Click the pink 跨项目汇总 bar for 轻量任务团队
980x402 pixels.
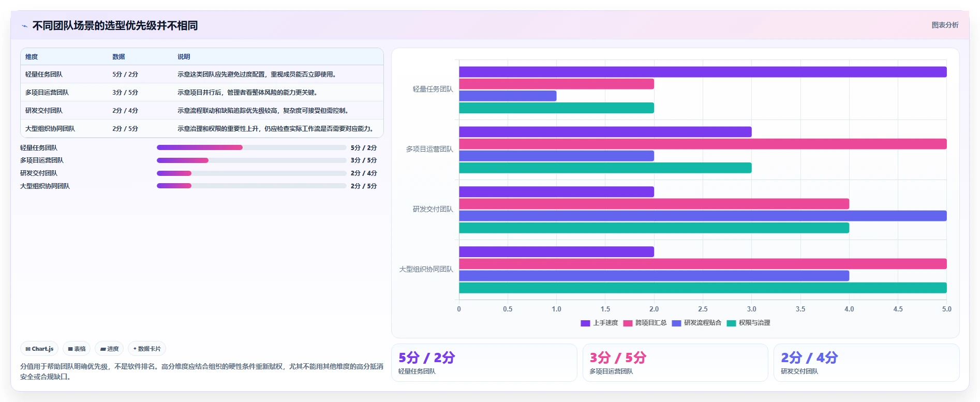[x=556, y=84]
